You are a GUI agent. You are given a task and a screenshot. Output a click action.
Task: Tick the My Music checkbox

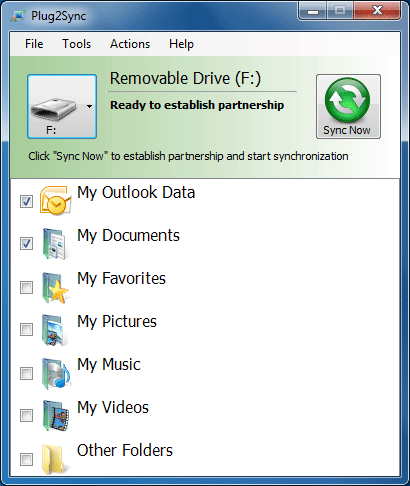26,373
